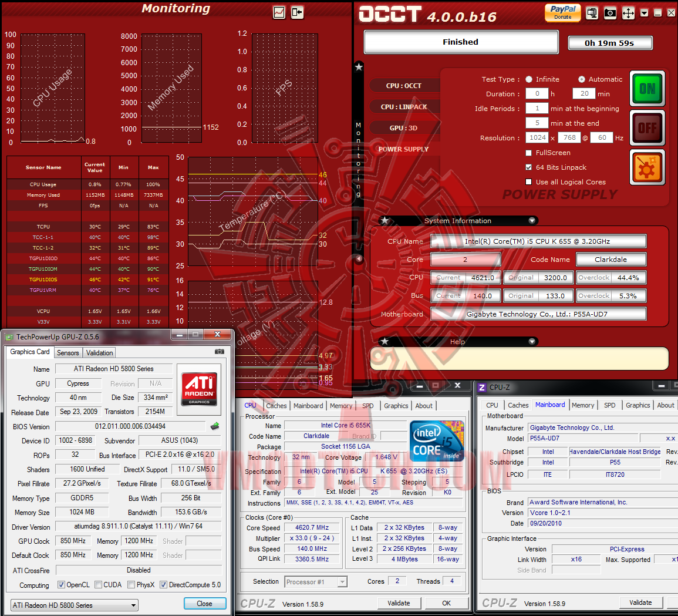678x616 pixels.
Task: Click the star icon beside Help
Action: pos(384,341)
